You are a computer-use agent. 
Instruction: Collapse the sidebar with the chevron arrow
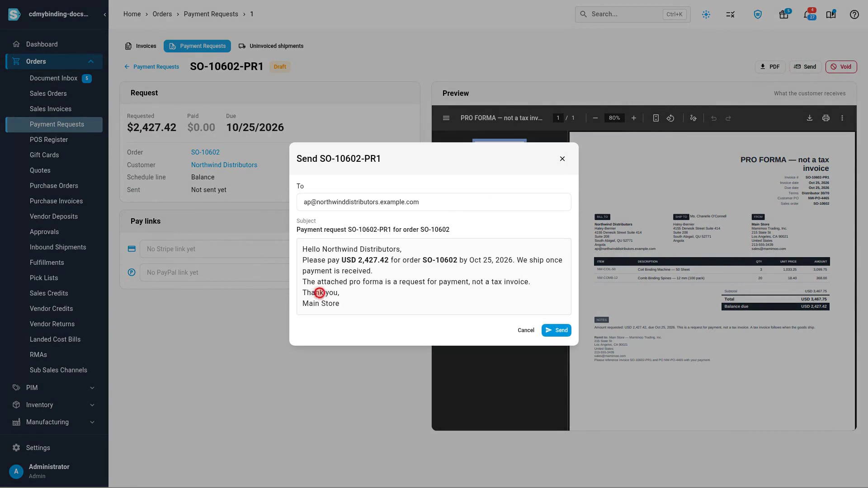pos(105,14)
